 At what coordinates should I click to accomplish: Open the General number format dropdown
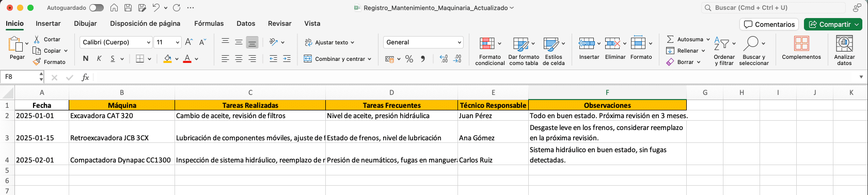[x=459, y=42]
